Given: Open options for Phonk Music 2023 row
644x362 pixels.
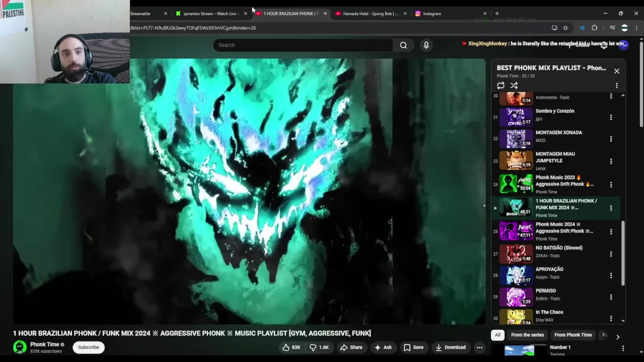Looking at the screenshot, I should click(x=611, y=185).
